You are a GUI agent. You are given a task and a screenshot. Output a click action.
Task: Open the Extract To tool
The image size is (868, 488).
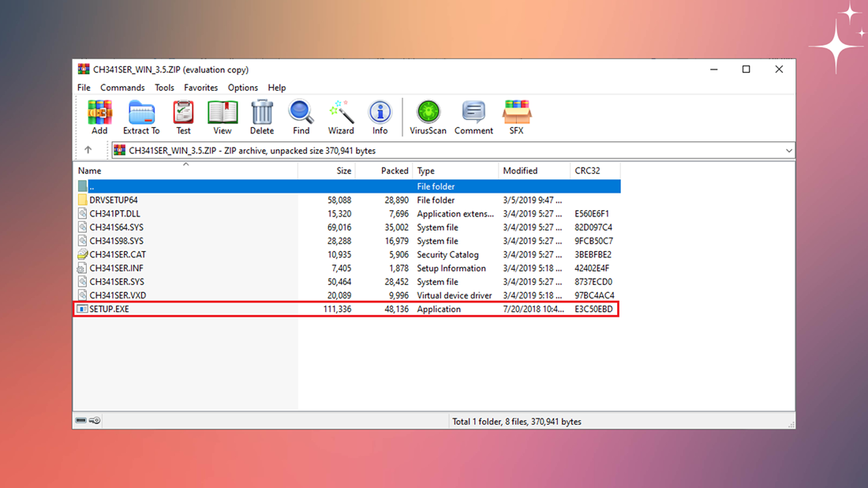(x=141, y=118)
